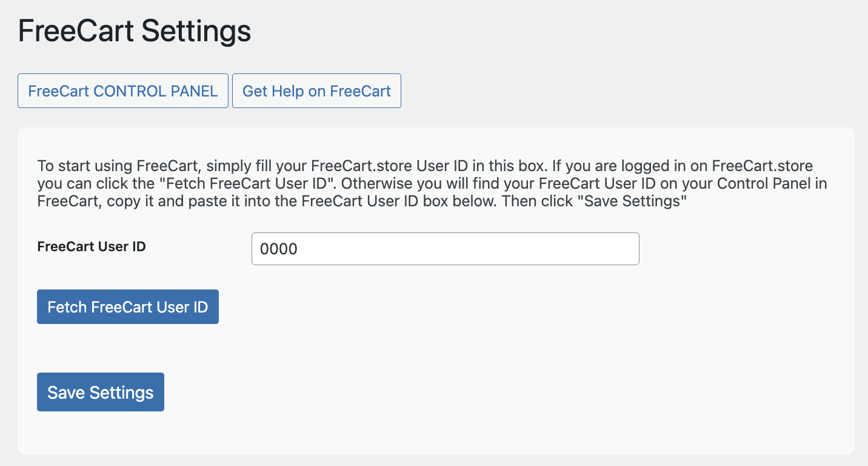
Task: Click the FreeCart User ID label
Action: pos(91,246)
